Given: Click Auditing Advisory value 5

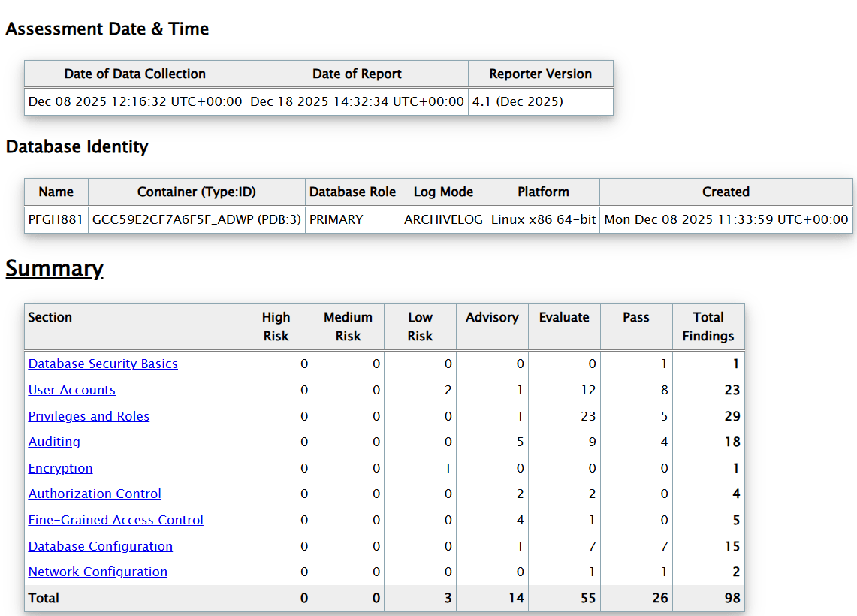Looking at the screenshot, I should tap(521, 442).
